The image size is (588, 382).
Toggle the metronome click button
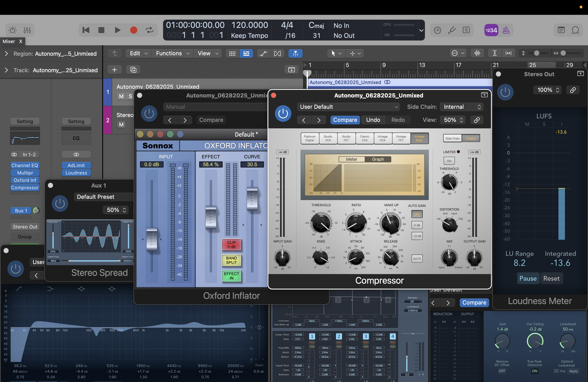[506, 30]
